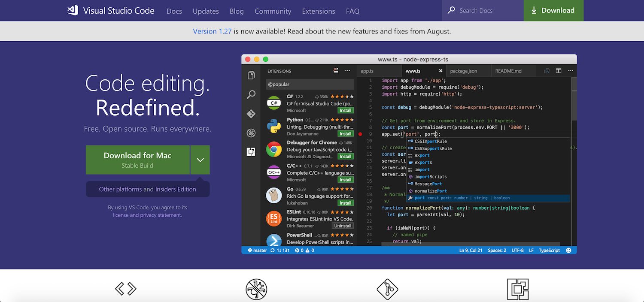The width and height of the screenshot is (644, 302).
Task: Click the extensions squares feature icon
Action: click(518, 289)
